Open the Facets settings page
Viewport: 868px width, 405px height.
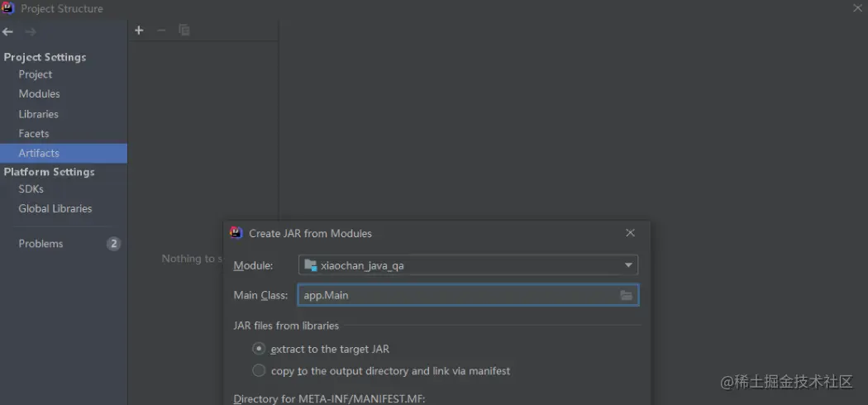pos(64,133)
